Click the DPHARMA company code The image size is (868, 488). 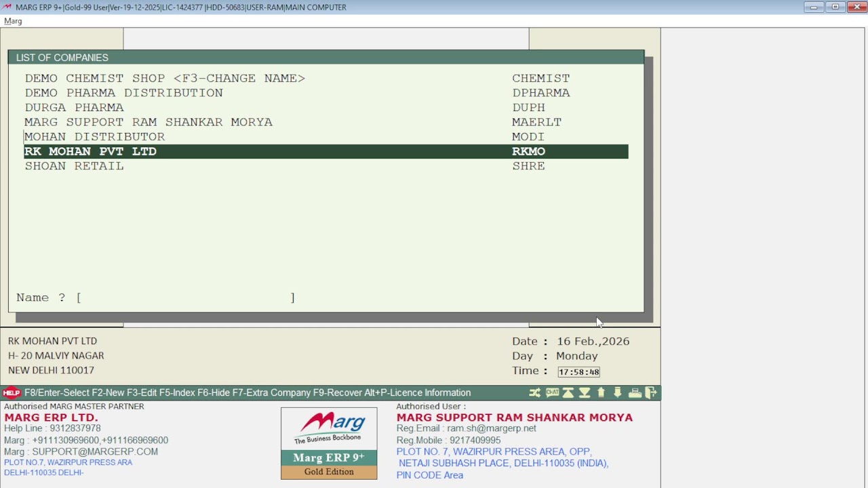(x=540, y=93)
